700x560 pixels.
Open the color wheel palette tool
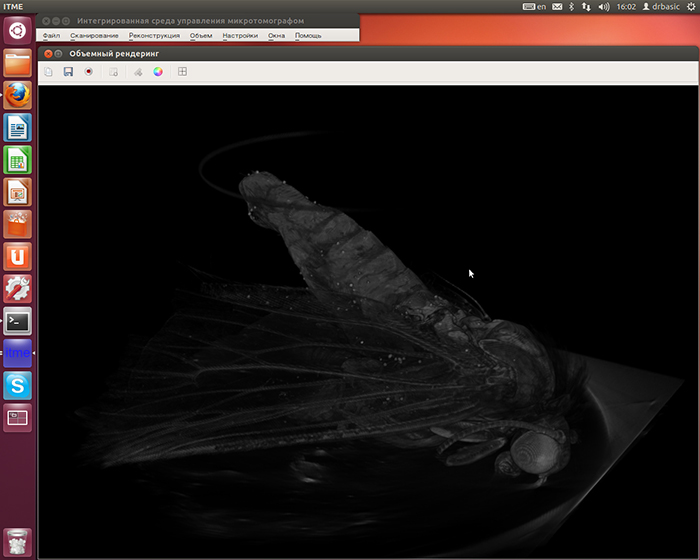tap(158, 72)
